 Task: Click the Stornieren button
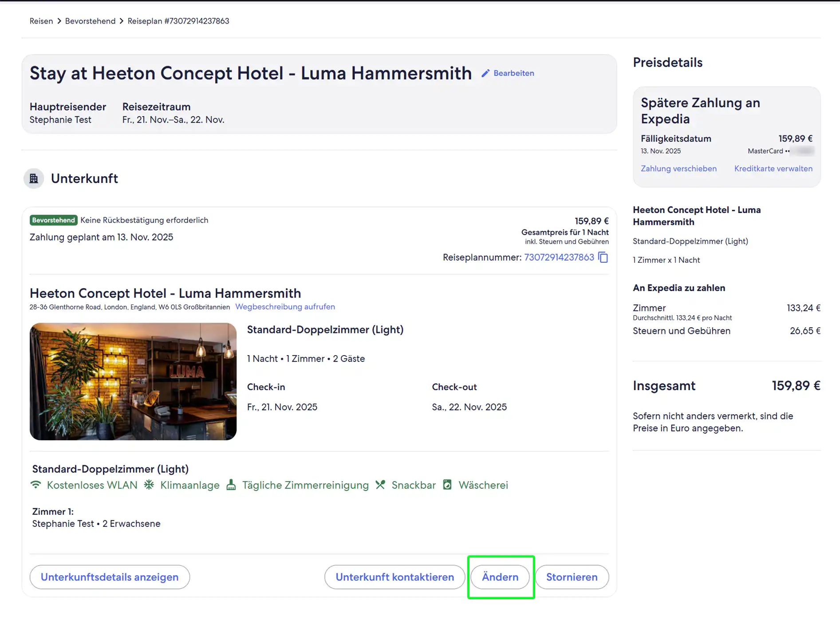[x=572, y=577]
